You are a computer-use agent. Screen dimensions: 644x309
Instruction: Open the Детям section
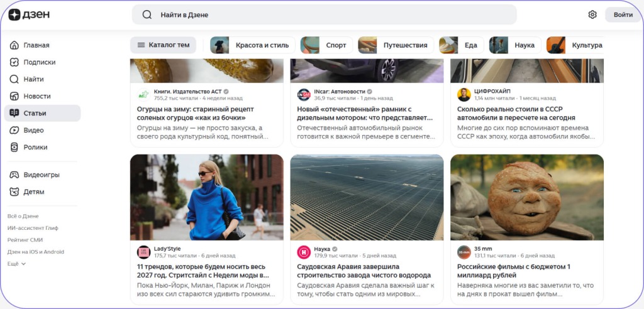(x=42, y=192)
